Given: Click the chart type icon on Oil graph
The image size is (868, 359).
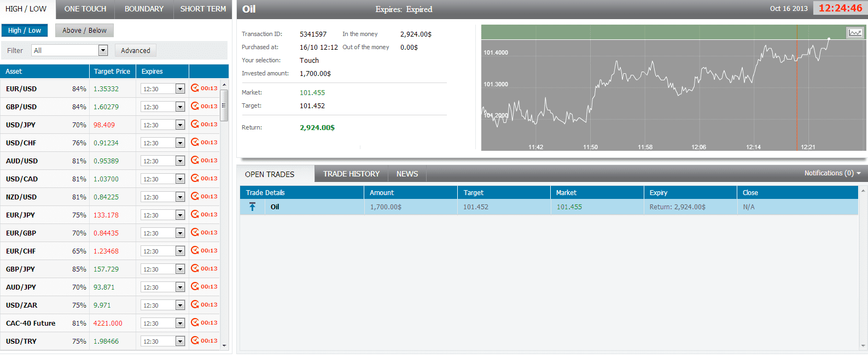Looking at the screenshot, I should coord(855,33).
